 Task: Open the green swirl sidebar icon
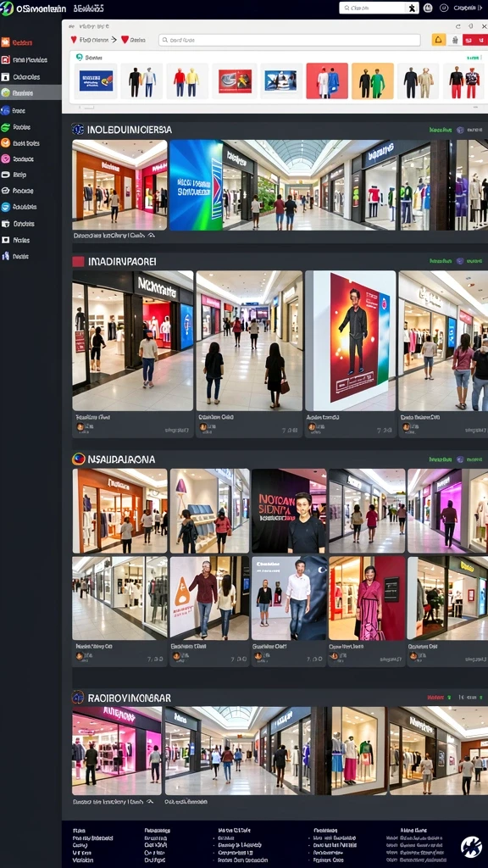tap(6, 127)
